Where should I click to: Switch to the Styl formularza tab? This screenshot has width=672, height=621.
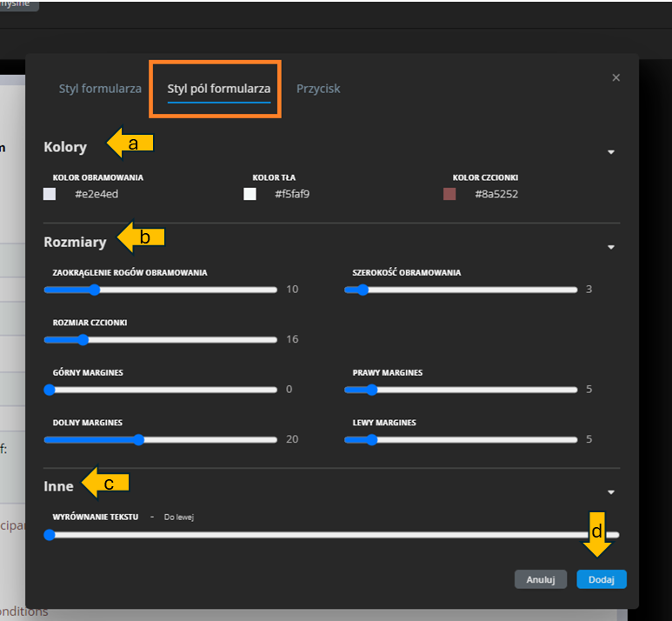pyautogui.click(x=100, y=89)
